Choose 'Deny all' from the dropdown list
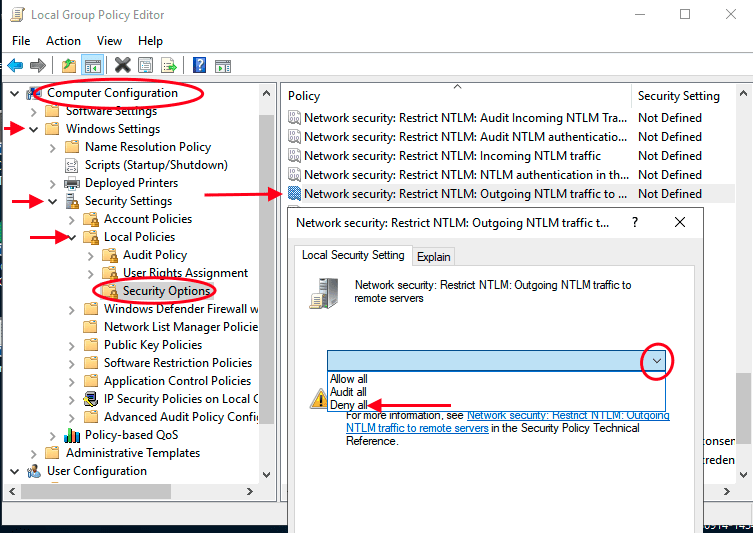 pyautogui.click(x=349, y=405)
